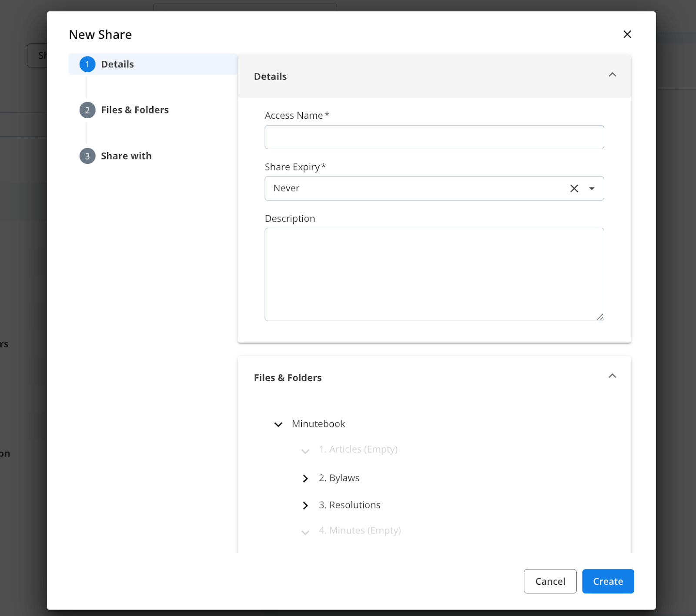Select the Minutebook folder label
The height and width of the screenshot is (616, 696).
pos(318,424)
